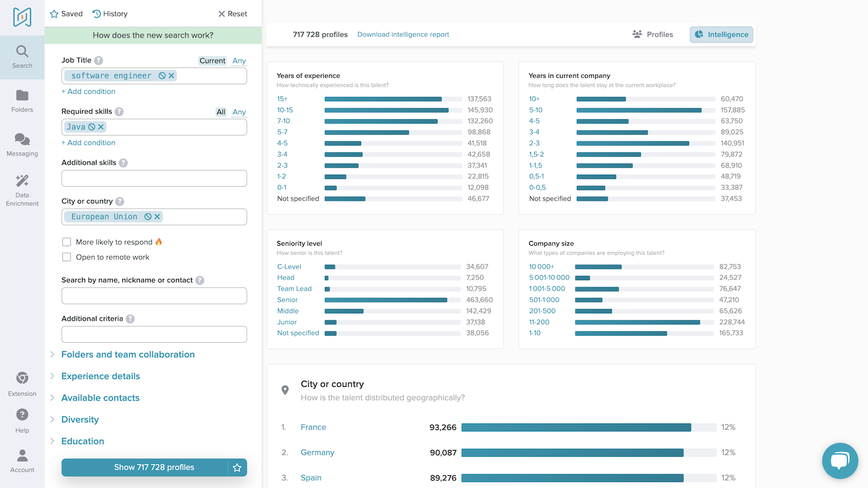Click the Chrome Extension icon
This screenshot has height=488, width=868.
22,378
